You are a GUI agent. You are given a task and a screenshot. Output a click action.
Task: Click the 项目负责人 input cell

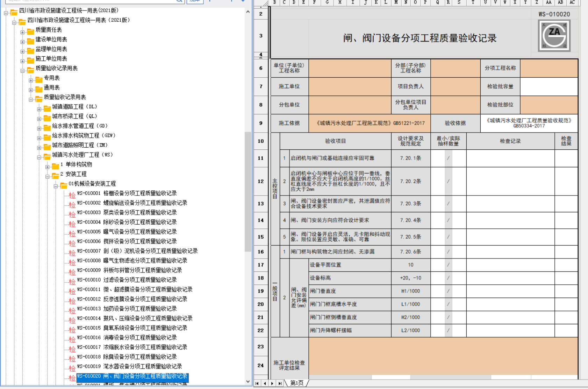pyautogui.click(x=456, y=86)
